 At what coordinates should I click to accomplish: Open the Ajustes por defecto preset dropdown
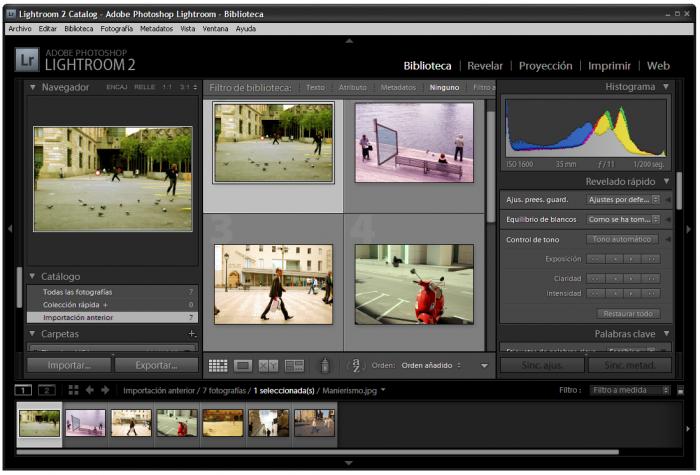coord(623,200)
